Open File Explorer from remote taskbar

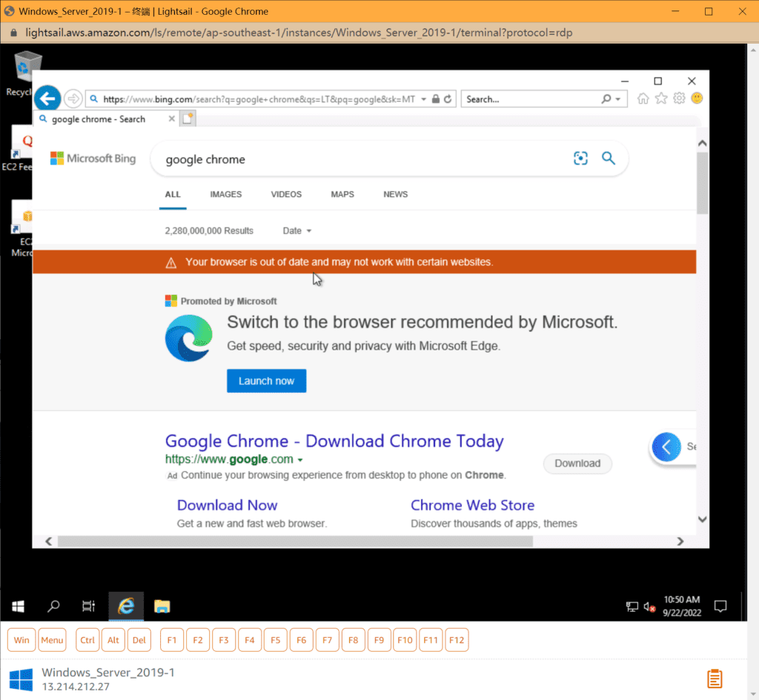click(162, 607)
